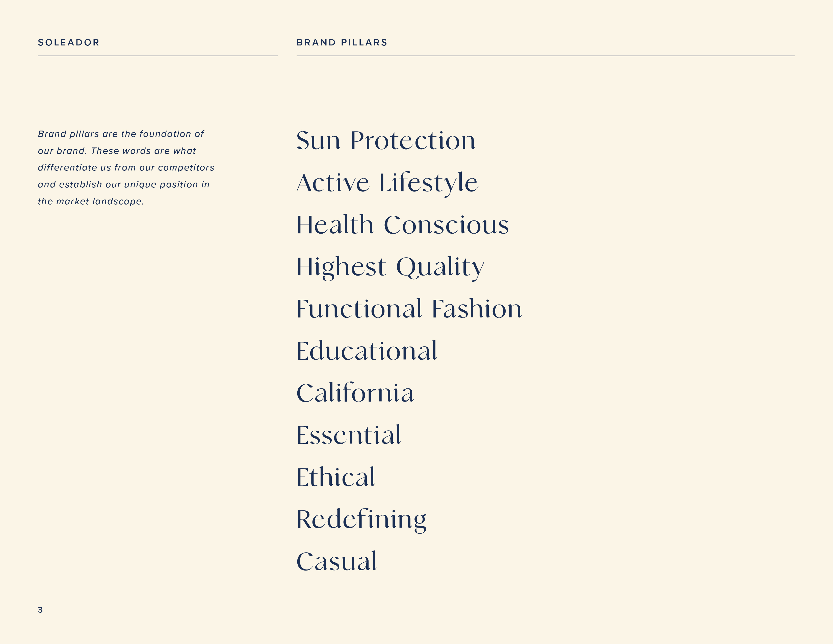The height and width of the screenshot is (644, 833).
Task: Click the line "differentiate us from our competitors"
Action: tap(126, 167)
